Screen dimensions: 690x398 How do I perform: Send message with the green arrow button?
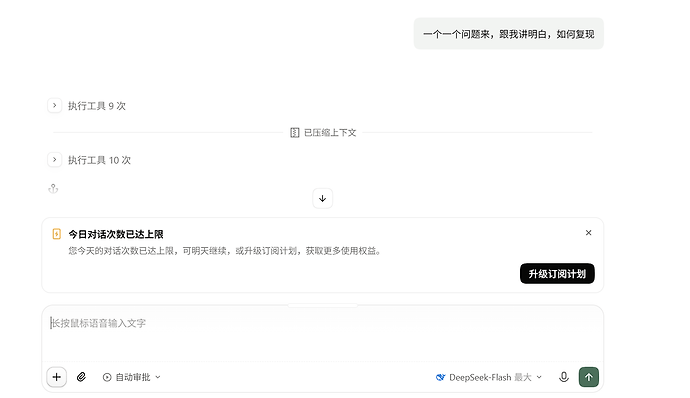click(x=589, y=377)
